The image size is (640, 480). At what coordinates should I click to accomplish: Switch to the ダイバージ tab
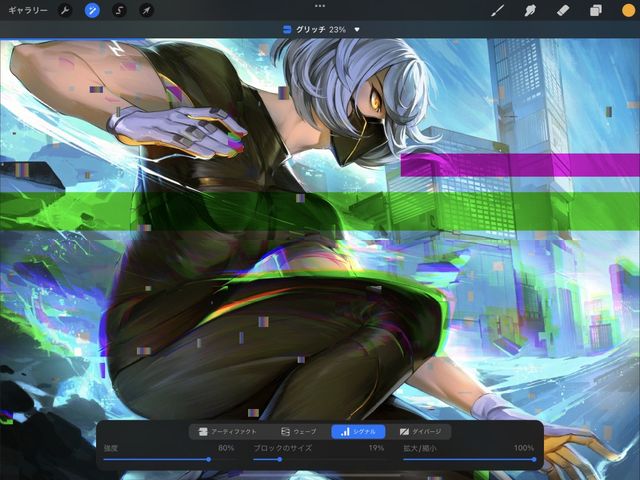420,431
